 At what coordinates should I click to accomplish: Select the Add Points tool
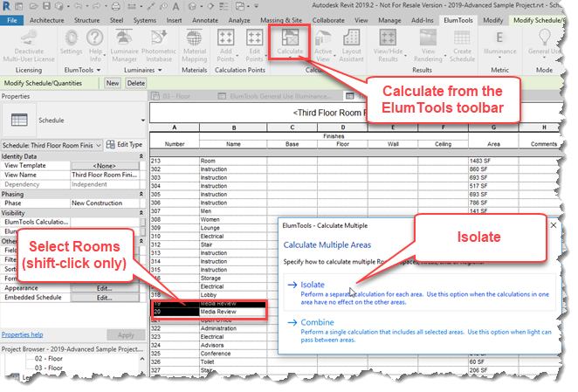(x=226, y=42)
